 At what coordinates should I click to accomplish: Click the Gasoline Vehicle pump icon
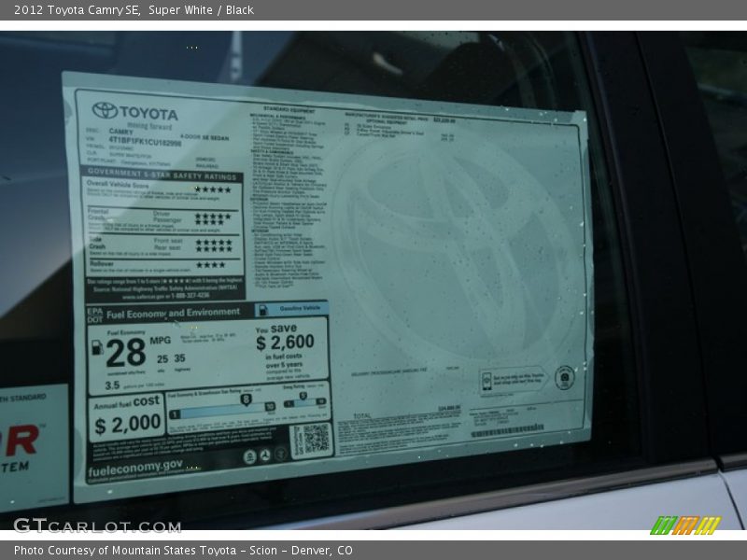point(263,309)
